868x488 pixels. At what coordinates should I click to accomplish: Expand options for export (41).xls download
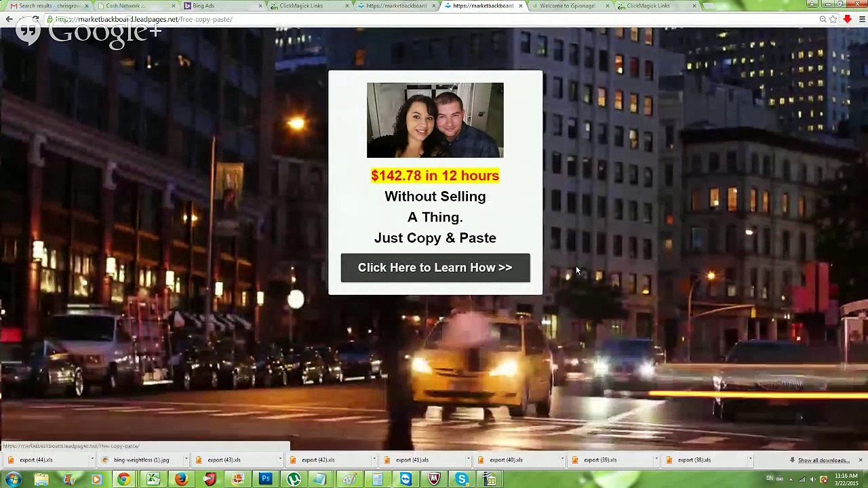(468, 460)
